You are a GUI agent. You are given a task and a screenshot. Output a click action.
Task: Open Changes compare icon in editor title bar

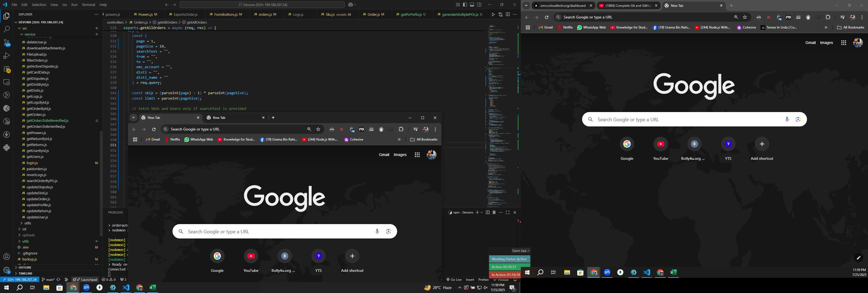[500, 14]
